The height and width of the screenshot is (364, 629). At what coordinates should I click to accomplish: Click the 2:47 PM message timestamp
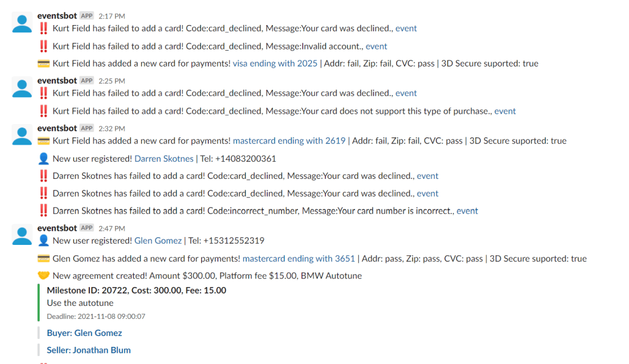112,228
